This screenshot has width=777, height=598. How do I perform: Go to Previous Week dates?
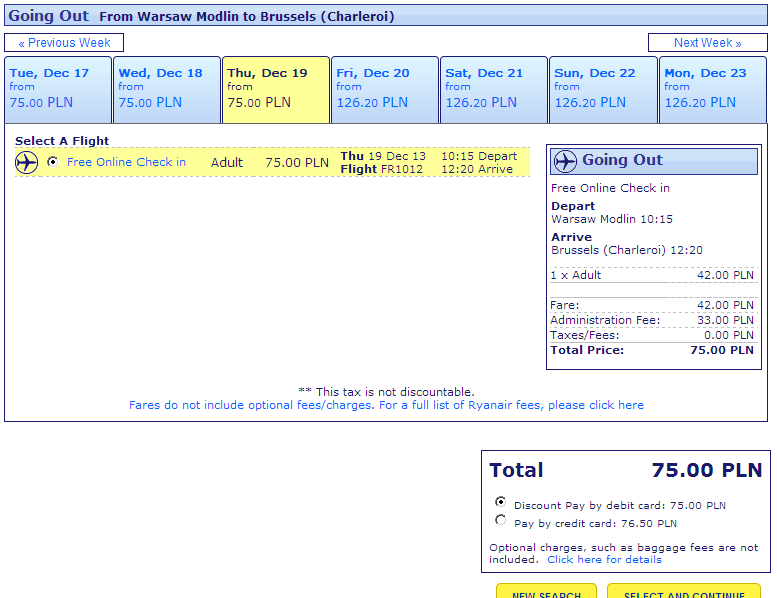tap(64, 43)
